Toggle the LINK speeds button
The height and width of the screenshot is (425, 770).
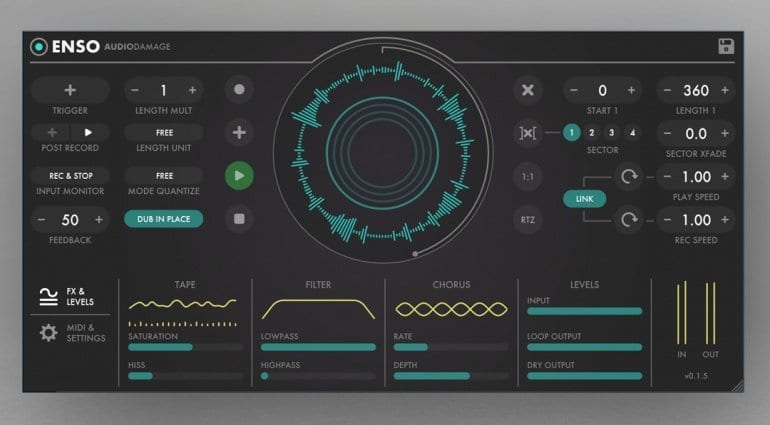(x=584, y=198)
